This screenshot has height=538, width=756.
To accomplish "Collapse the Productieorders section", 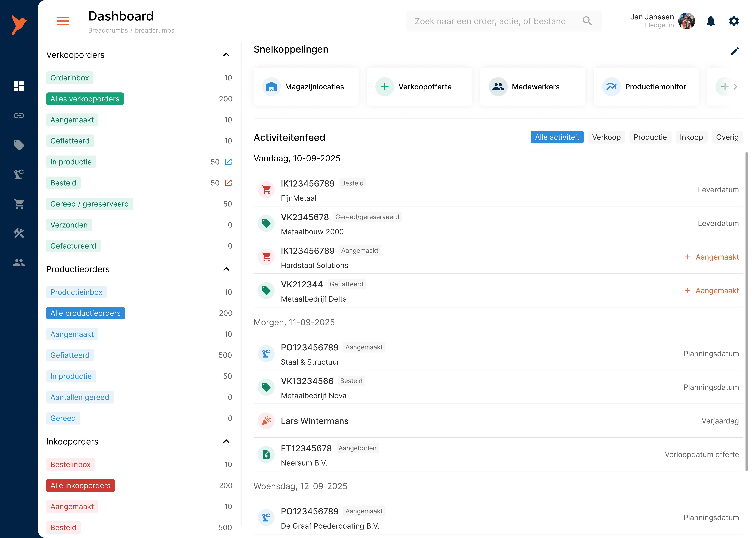I will pos(226,269).
